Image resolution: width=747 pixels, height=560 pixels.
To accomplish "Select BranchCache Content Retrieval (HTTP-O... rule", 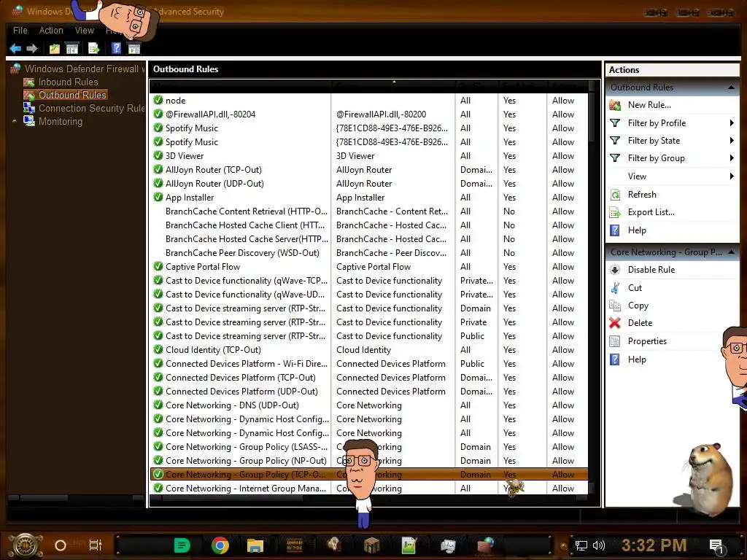I will point(369,211).
